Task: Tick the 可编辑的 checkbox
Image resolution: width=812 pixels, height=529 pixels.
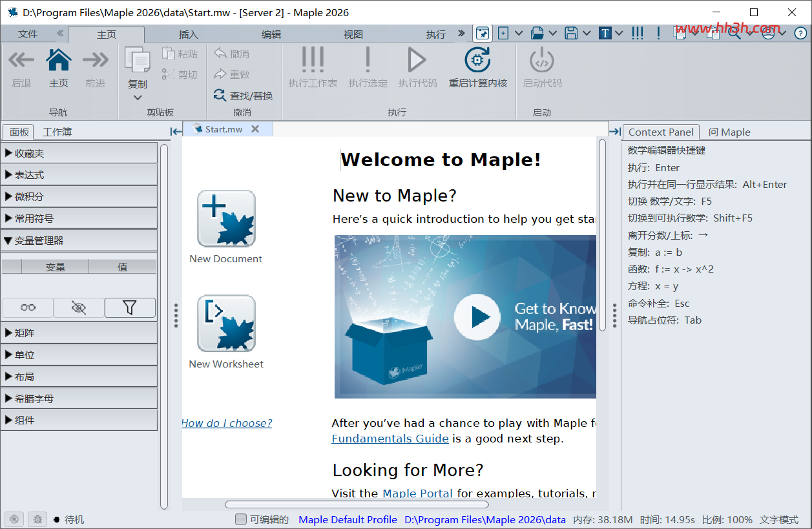Action: 240,519
